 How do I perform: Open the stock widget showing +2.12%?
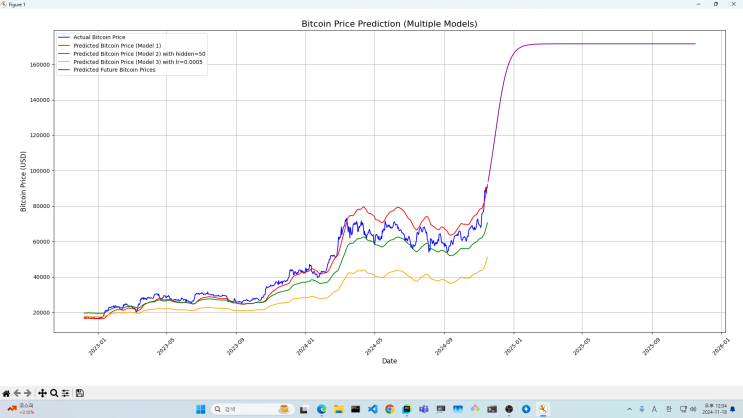pos(21,409)
